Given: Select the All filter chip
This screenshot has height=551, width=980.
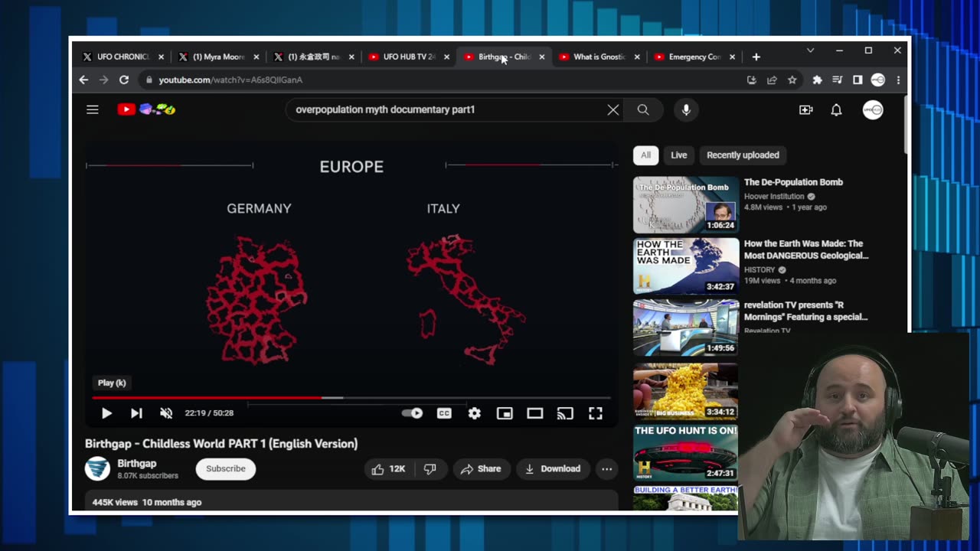Looking at the screenshot, I should click(645, 155).
